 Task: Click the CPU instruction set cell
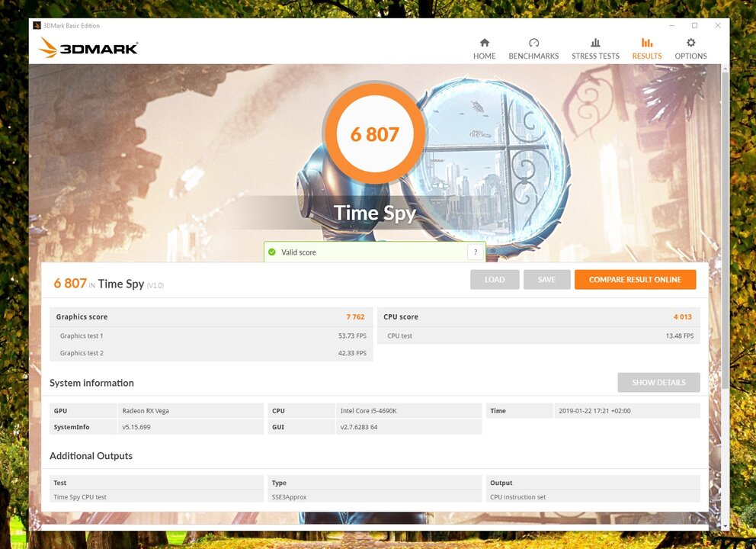517,497
